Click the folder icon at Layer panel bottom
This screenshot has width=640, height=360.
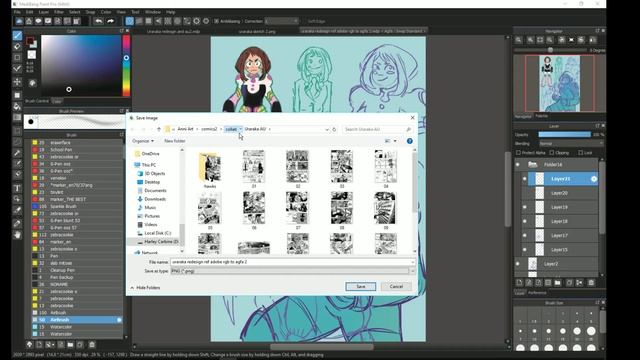[558, 282]
